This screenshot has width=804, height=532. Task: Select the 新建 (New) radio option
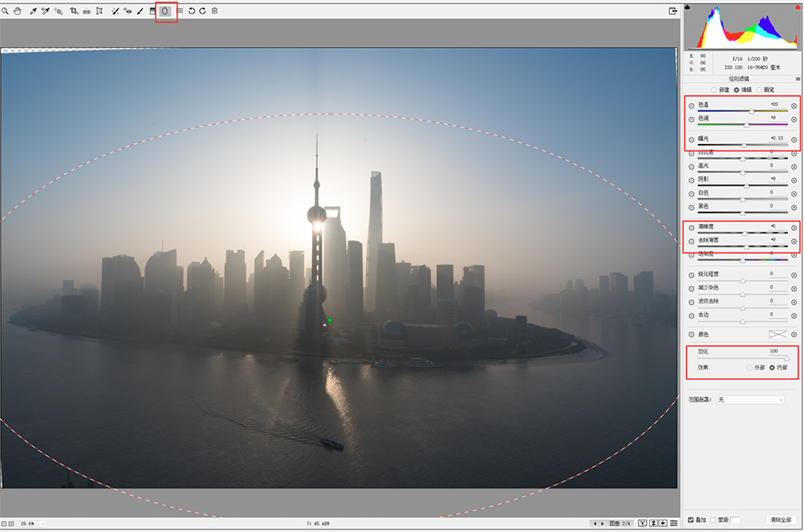point(714,90)
